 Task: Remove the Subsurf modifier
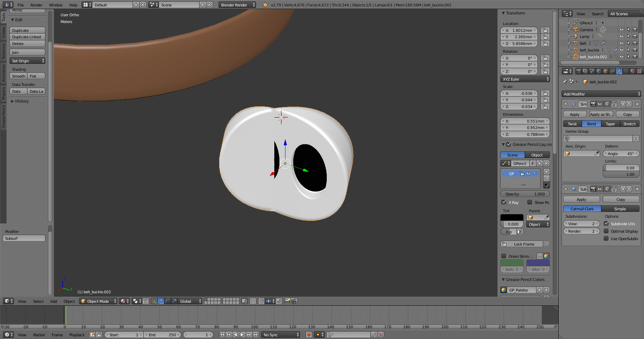(637, 189)
